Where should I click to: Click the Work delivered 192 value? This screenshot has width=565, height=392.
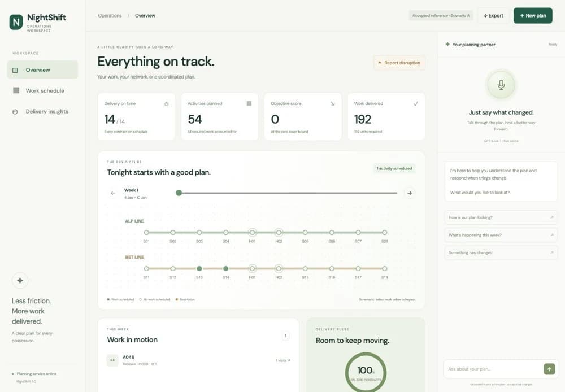(363, 119)
